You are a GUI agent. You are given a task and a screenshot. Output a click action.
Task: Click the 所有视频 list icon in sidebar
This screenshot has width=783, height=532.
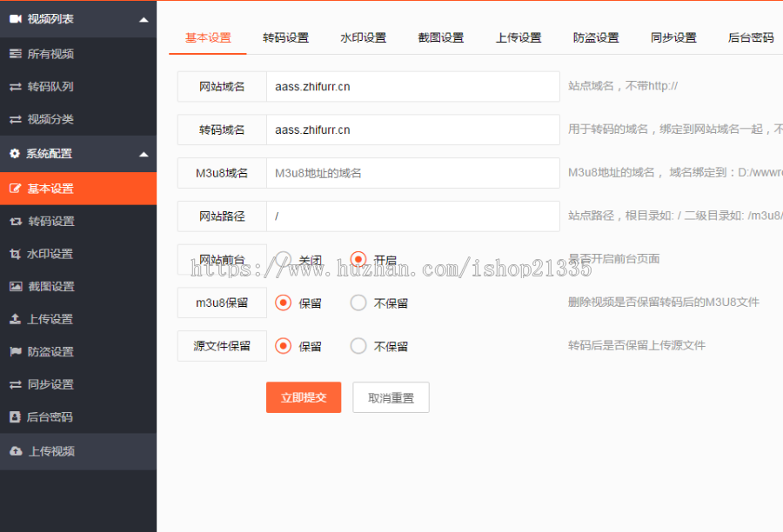15,54
